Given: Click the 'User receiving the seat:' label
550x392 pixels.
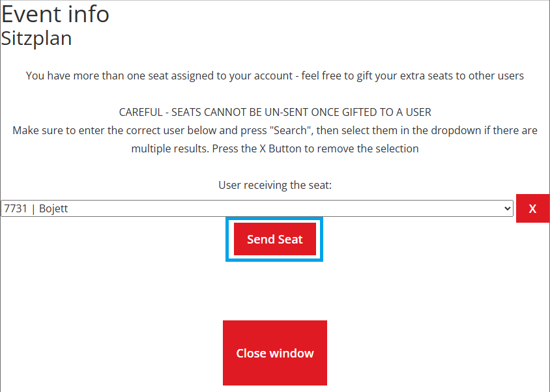Looking at the screenshot, I should [275, 185].
